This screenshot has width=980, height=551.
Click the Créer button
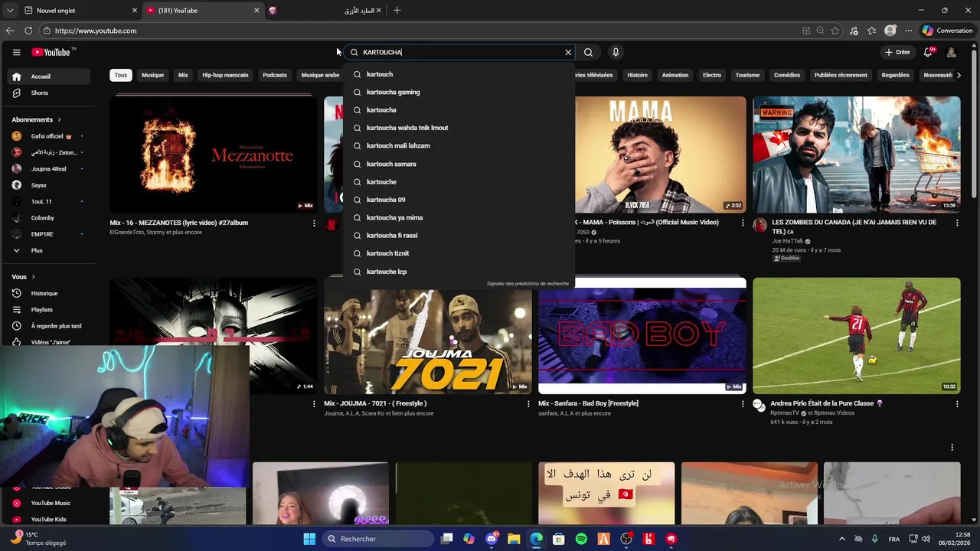pos(897,52)
